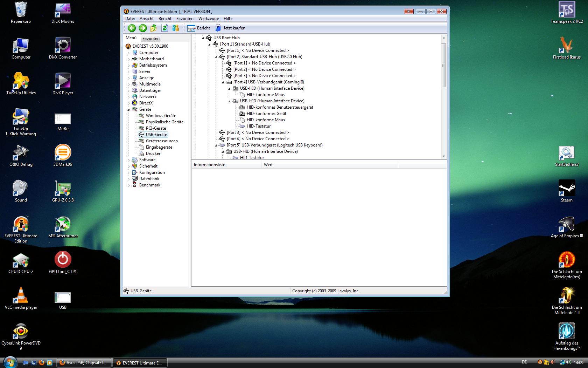The width and height of the screenshot is (588, 368).
Task: Collapse the Geräte tree node
Action: coord(128,109)
